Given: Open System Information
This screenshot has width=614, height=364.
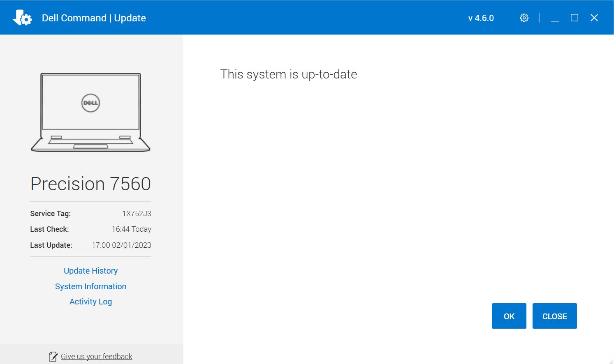Looking at the screenshot, I should [x=90, y=286].
